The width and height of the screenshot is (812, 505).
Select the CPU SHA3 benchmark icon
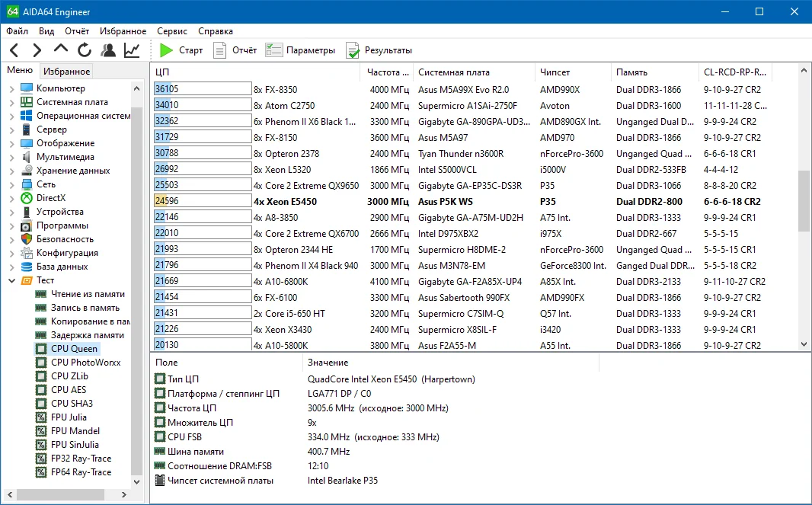pyautogui.click(x=41, y=404)
